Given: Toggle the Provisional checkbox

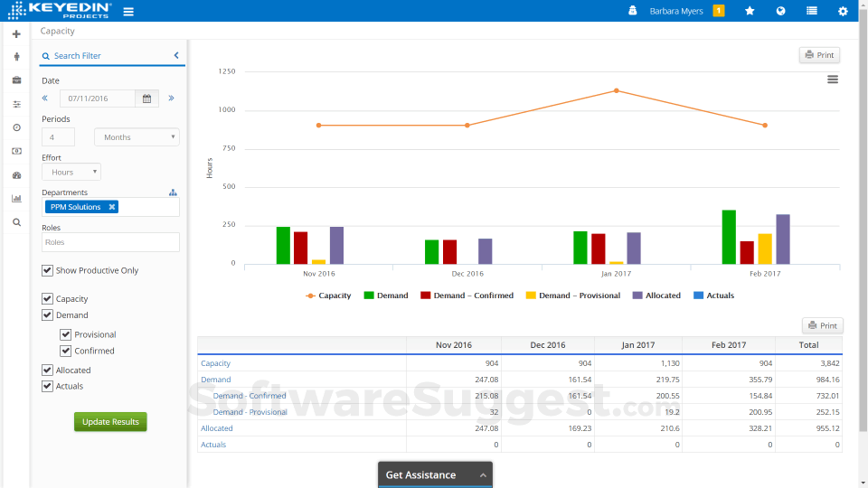Looking at the screenshot, I should [65, 334].
